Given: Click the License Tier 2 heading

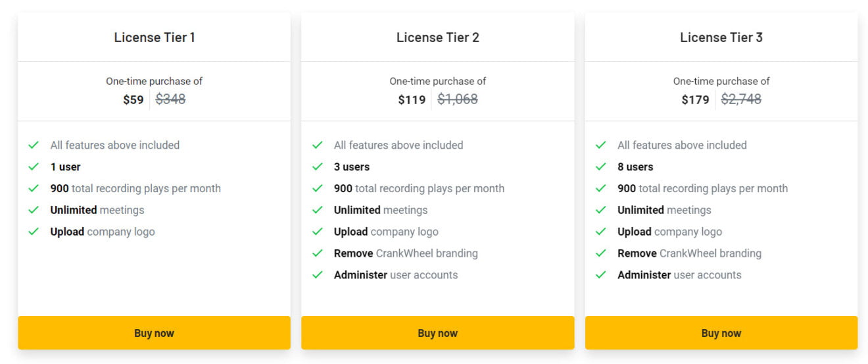Looking at the screenshot, I should pyautogui.click(x=438, y=38).
